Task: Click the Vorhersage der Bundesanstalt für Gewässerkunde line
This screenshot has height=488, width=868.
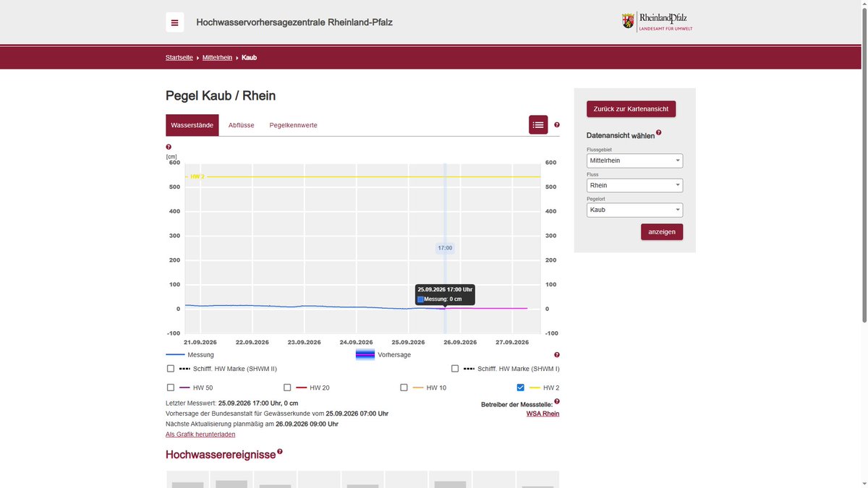Action: [277, 414]
